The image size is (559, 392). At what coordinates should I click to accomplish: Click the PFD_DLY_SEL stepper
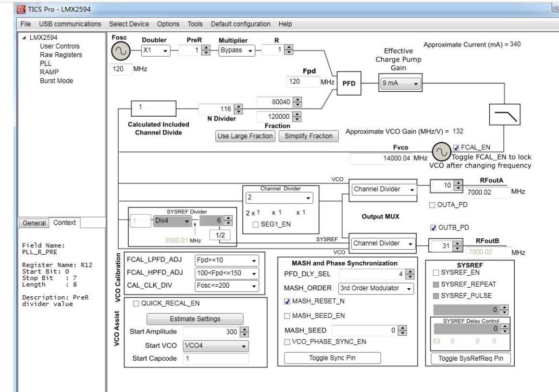[x=410, y=274]
